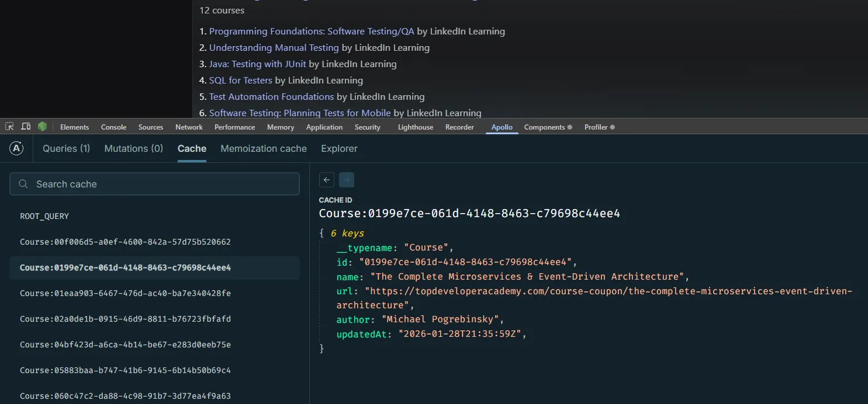Open the Explorer tab in Apollo
The height and width of the screenshot is (404, 868).
pyautogui.click(x=339, y=148)
